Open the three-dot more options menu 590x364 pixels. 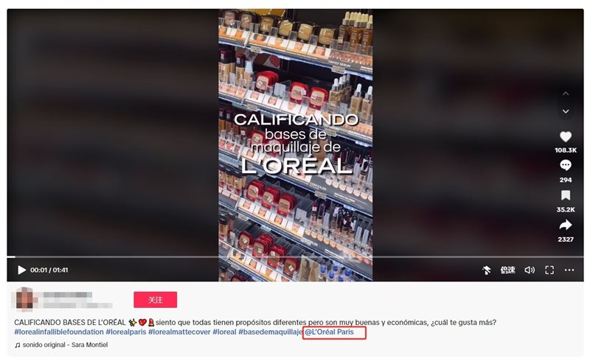pyautogui.click(x=569, y=270)
